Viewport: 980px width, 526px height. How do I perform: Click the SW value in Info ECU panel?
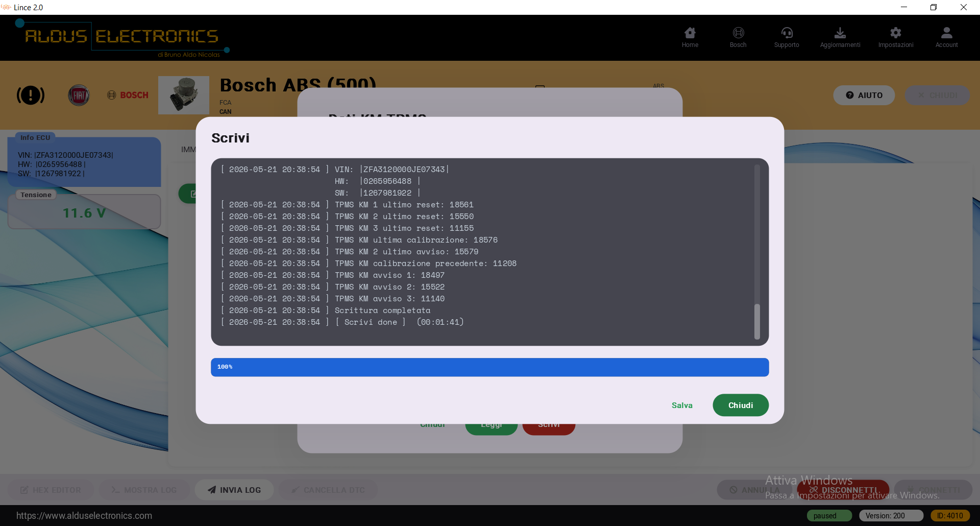click(51, 174)
